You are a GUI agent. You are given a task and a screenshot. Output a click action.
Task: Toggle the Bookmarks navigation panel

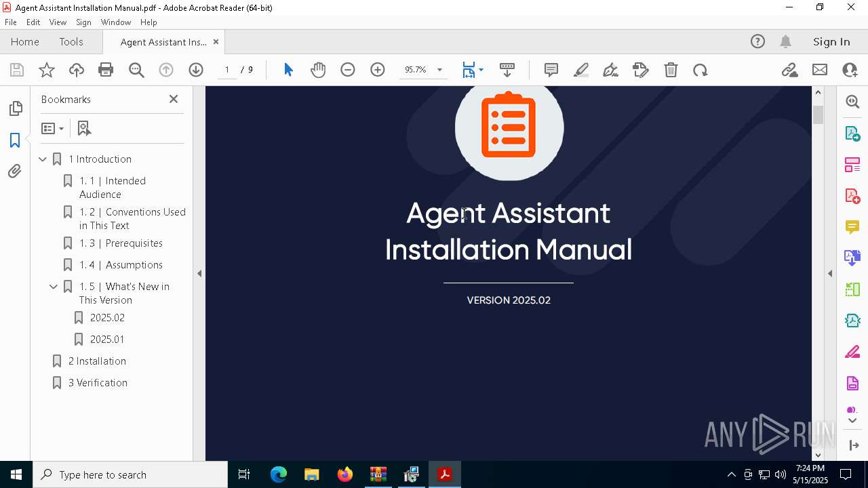(x=15, y=140)
